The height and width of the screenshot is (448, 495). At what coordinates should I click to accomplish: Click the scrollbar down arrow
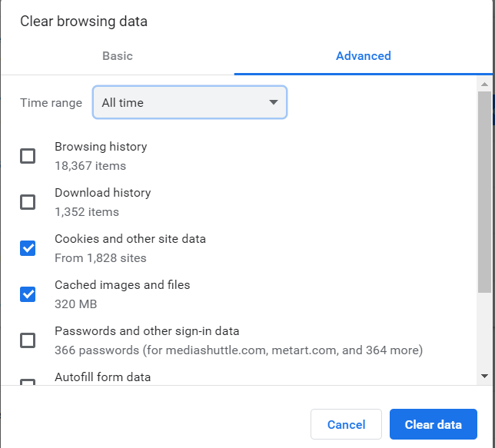[x=484, y=376]
